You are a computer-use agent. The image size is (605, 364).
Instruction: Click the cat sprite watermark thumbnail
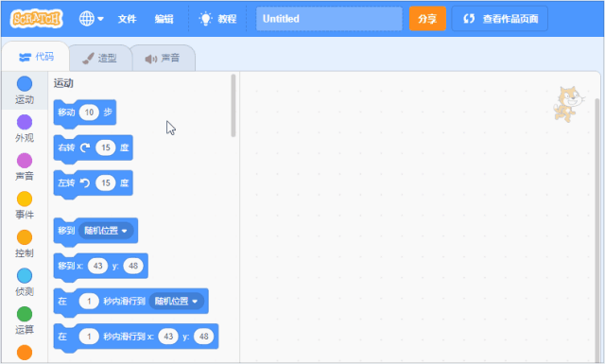[568, 104]
